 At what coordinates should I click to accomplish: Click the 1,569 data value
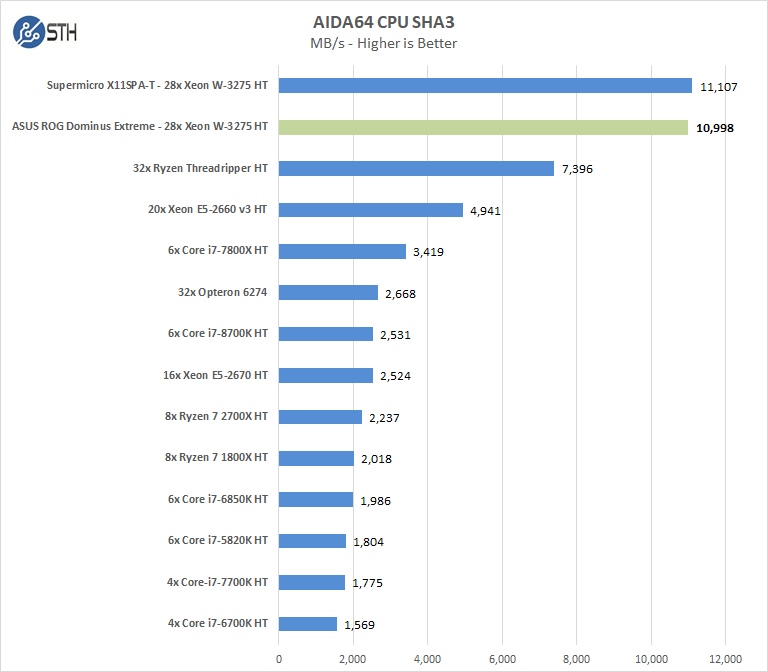(x=360, y=625)
